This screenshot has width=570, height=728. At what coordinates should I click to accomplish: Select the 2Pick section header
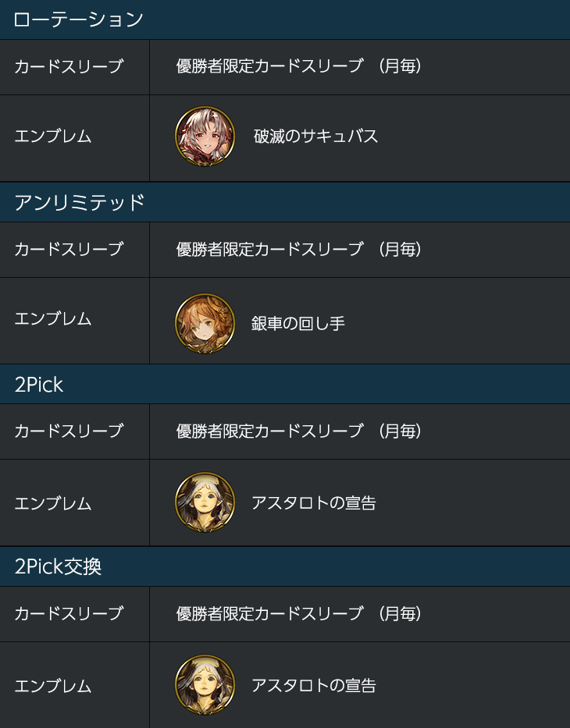285,385
